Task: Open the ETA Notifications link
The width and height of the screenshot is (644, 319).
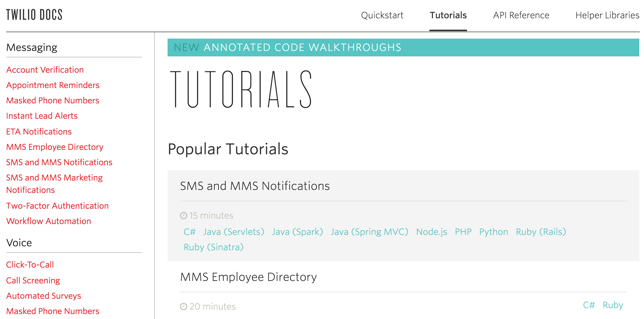Action: (x=39, y=132)
